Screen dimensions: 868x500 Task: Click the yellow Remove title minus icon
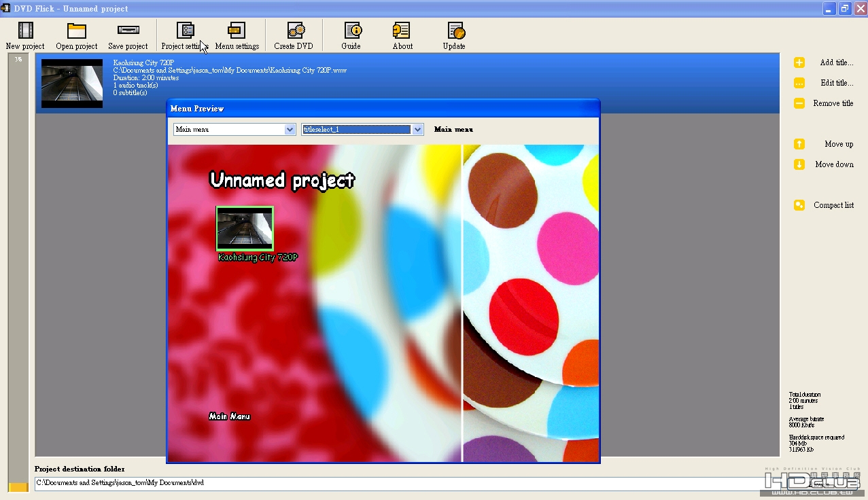click(x=799, y=103)
